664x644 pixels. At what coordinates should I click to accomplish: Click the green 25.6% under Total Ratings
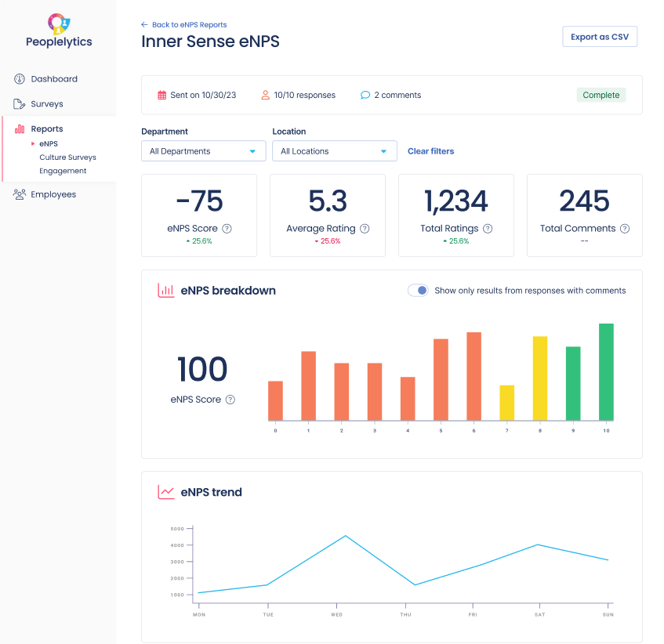point(459,241)
